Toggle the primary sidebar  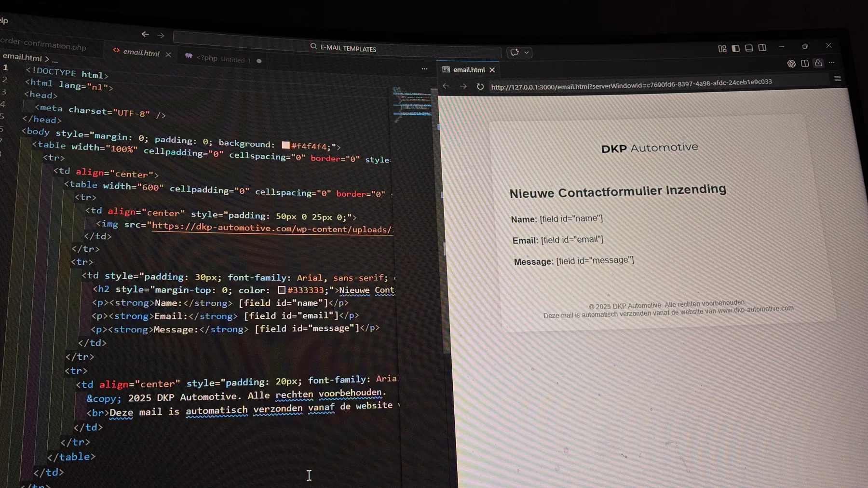(x=735, y=48)
